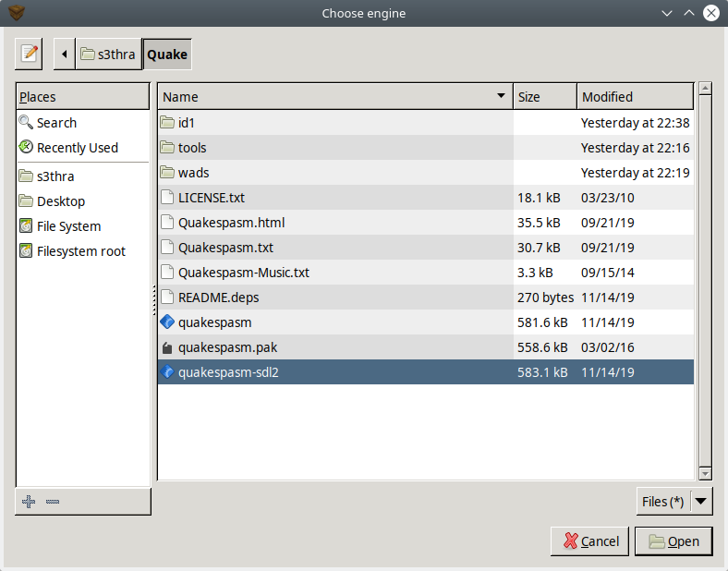Viewport: 728px width, 571px height.
Task: Close the Choose engine dialog
Action: pyautogui.click(x=710, y=13)
